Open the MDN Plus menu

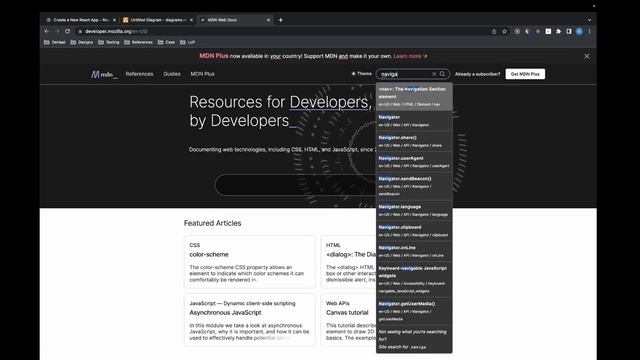coord(202,74)
